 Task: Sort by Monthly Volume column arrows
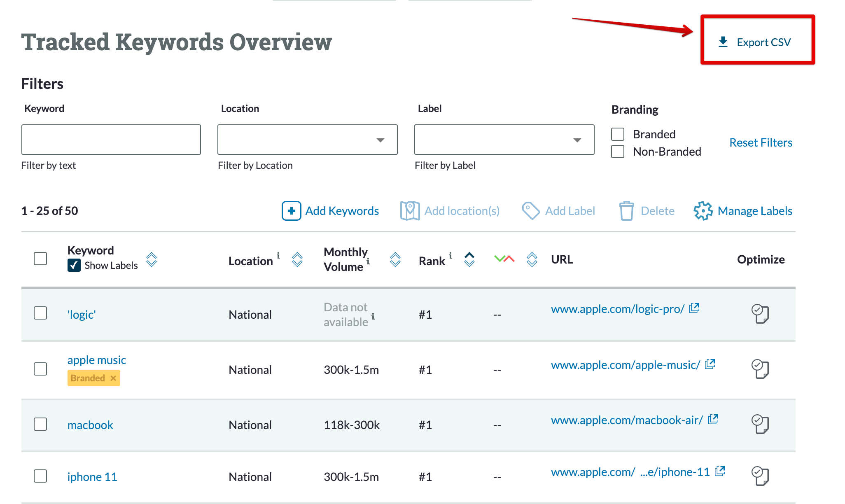coord(395,259)
